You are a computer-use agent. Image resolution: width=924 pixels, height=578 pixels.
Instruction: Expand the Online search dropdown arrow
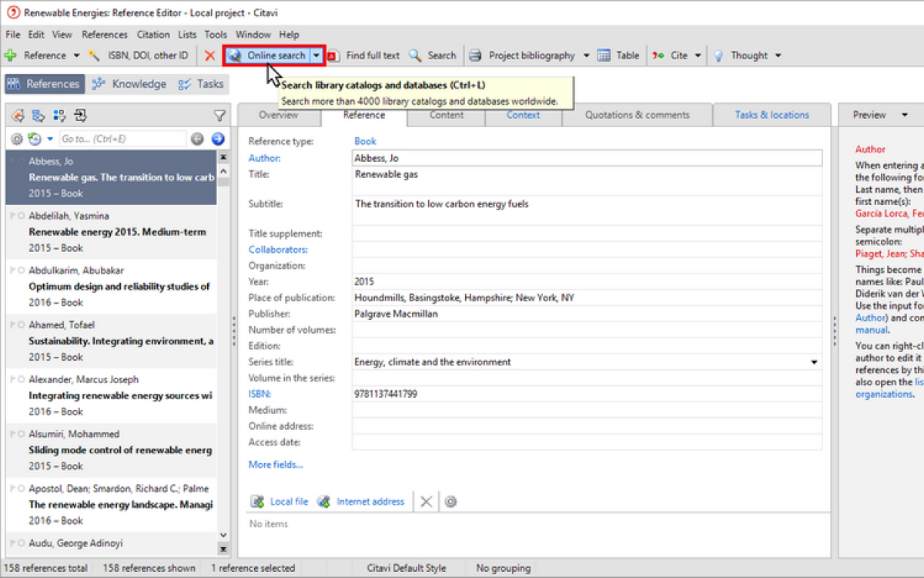pos(316,55)
